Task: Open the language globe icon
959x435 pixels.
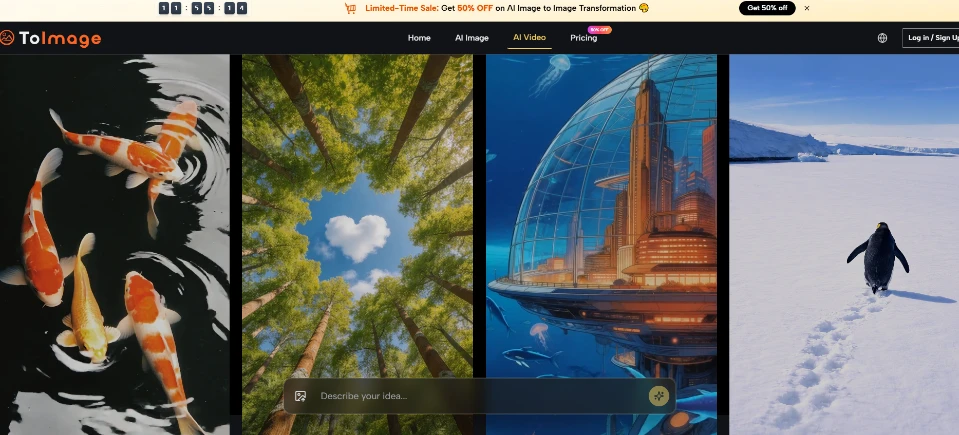Action: pyautogui.click(x=882, y=38)
